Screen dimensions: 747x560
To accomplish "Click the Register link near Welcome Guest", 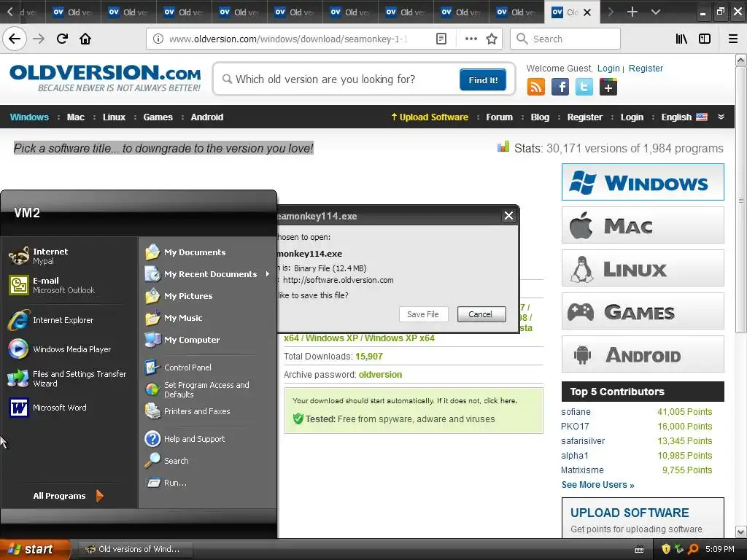I will [646, 68].
